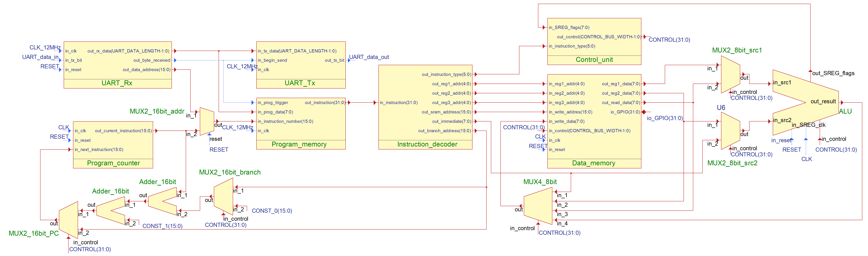This screenshot has width=868, height=256.
Task: Click the in_next_instruction(15:0) port
Action: pyautogui.click(x=99, y=150)
